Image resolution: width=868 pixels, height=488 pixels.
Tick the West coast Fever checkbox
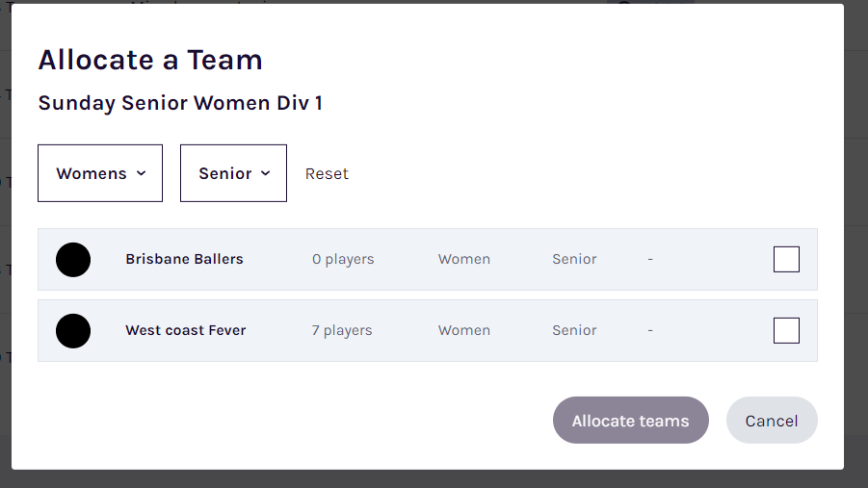point(786,331)
